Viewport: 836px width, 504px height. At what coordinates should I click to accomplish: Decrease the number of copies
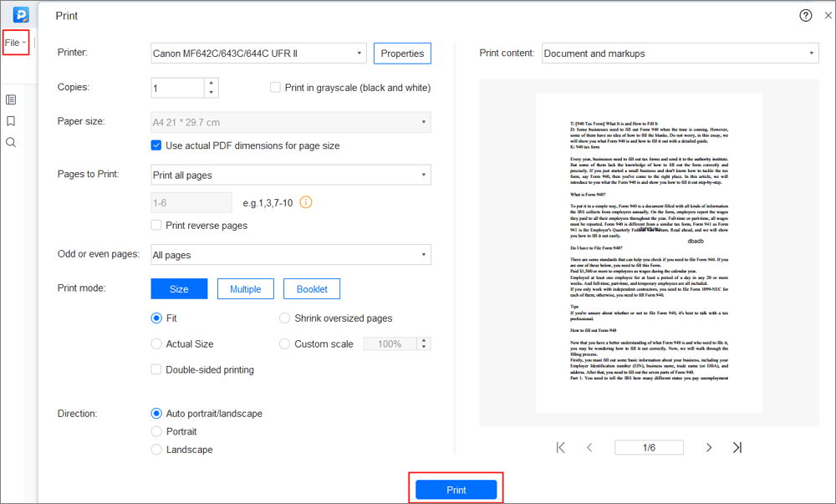[x=212, y=93]
